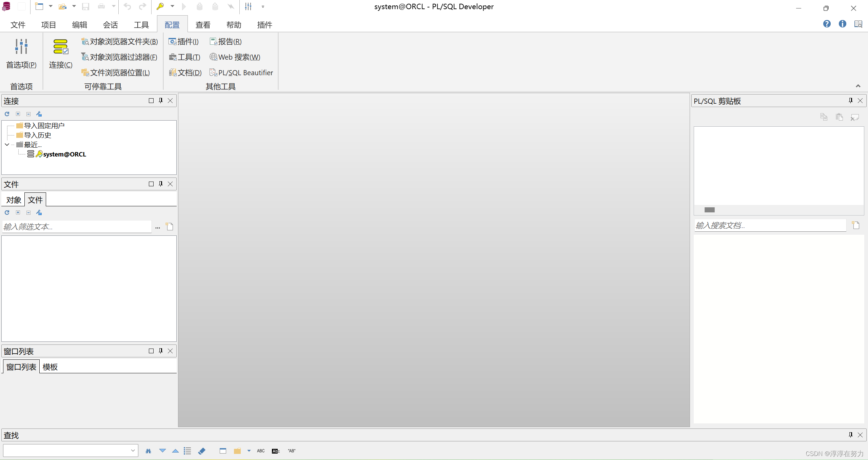Open the find text combo box dropdown
This screenshot has height=460, width=868.
pos(133,451)
